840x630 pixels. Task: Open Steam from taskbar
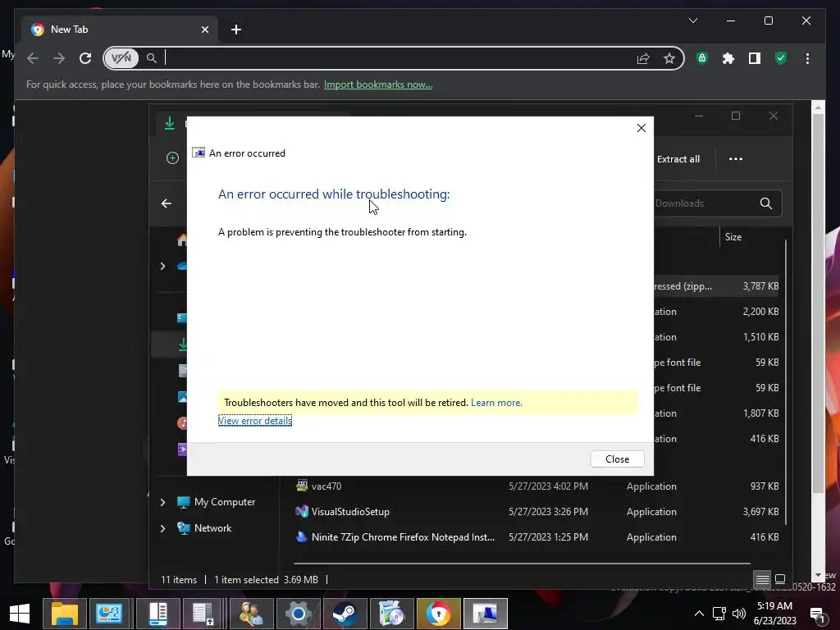[345, 614]
